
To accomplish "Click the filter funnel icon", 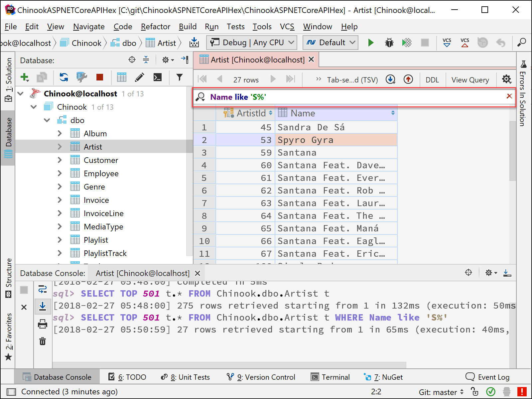I will [180, 77].
